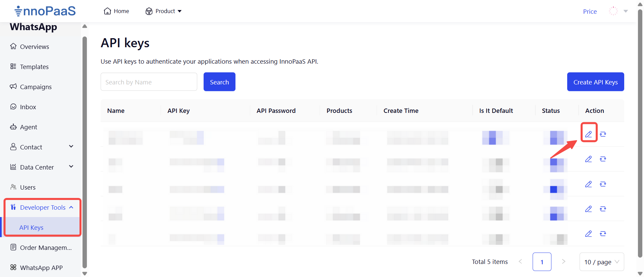Click the Create Time column header
The height and width of the screenshot is (277, 644).
pos(401,111)
